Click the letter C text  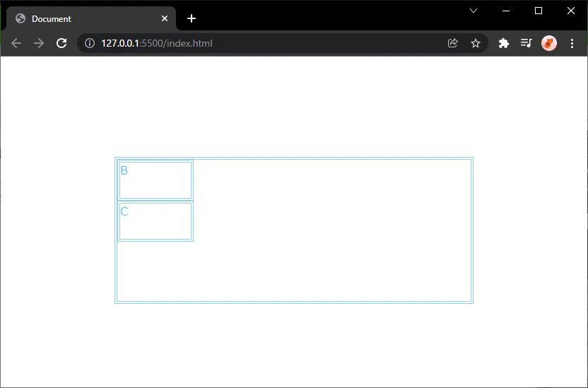[x=124, y=211]
